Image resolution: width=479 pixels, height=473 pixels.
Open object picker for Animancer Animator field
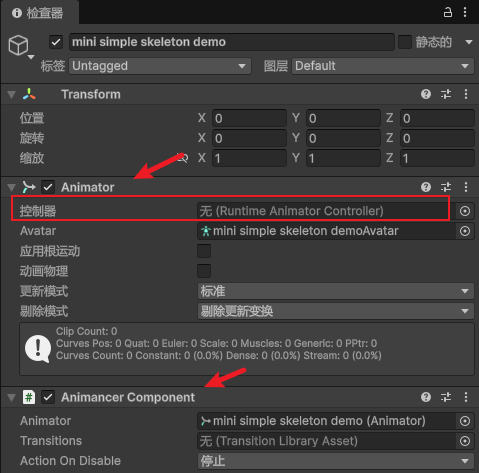pyautogui.click(x=465, y=421)
